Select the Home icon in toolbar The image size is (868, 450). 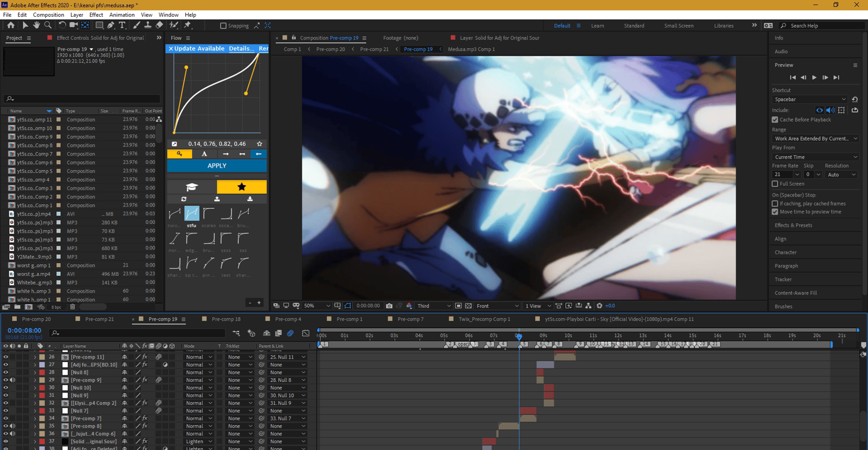10,25
